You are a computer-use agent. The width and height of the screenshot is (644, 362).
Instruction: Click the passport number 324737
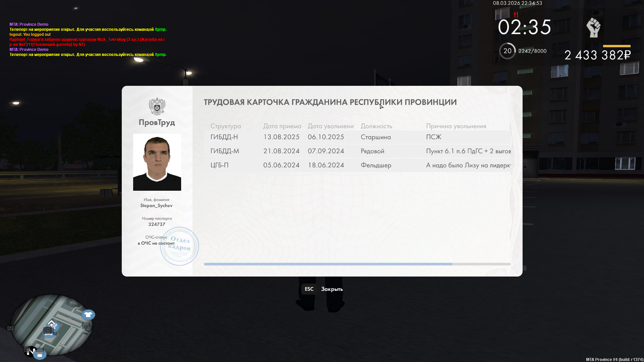click(x=157, y=224)
